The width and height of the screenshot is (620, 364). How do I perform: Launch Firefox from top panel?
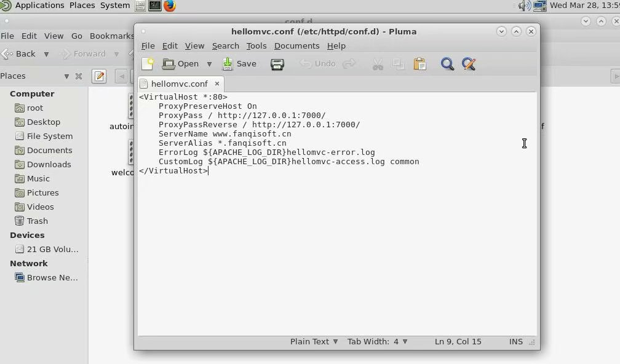(x=170, y=6)
